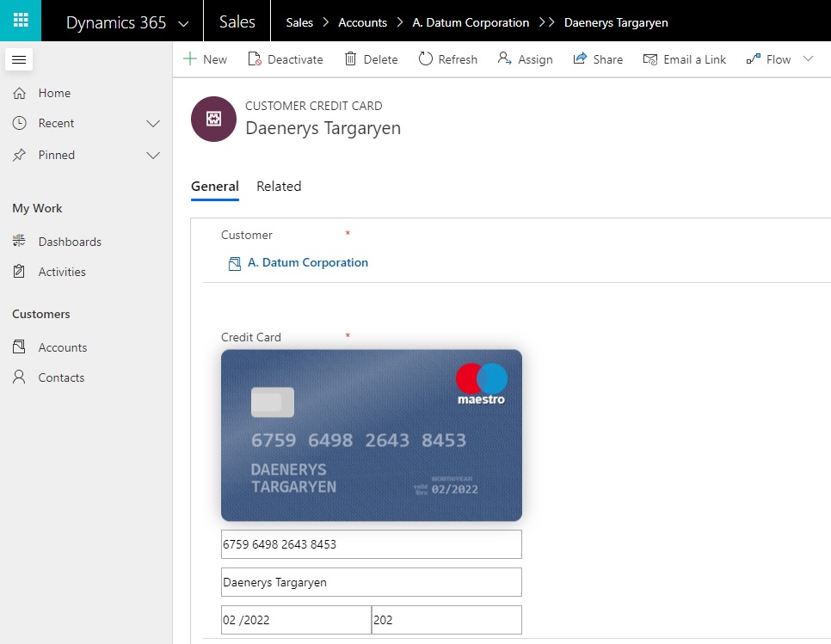Click the Dashboards icon in sidebar
This screenshot has width=831, height=644.
pyautogui.click(x=19, y=241)
